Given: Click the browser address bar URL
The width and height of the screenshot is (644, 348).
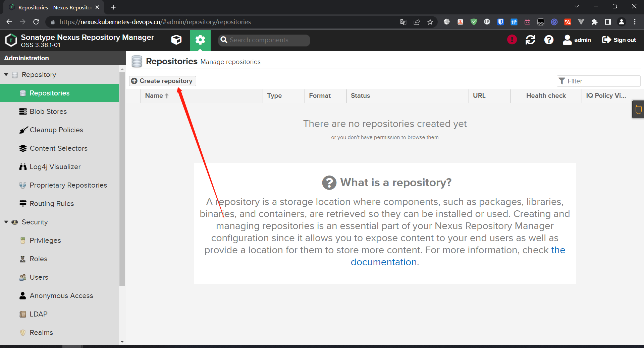Looking at the screenshot, I should pos(155,22).
